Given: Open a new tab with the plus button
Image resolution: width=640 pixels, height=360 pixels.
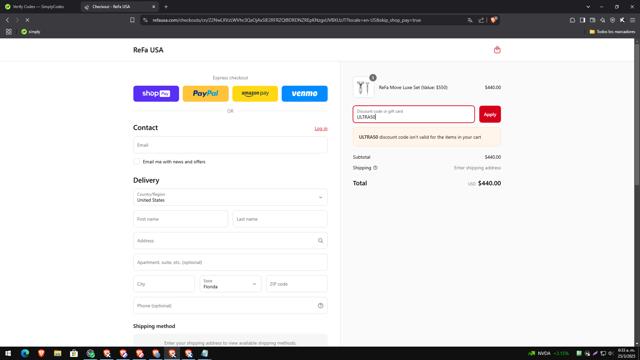Looking at the screenshot, I should tap(166, 7).
